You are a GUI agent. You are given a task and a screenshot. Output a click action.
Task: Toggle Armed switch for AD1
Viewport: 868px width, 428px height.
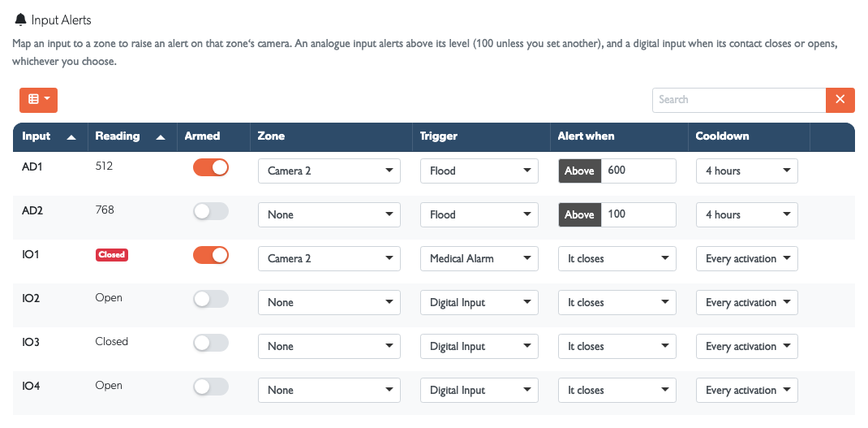pyautogui.click(x=211, y=167)
